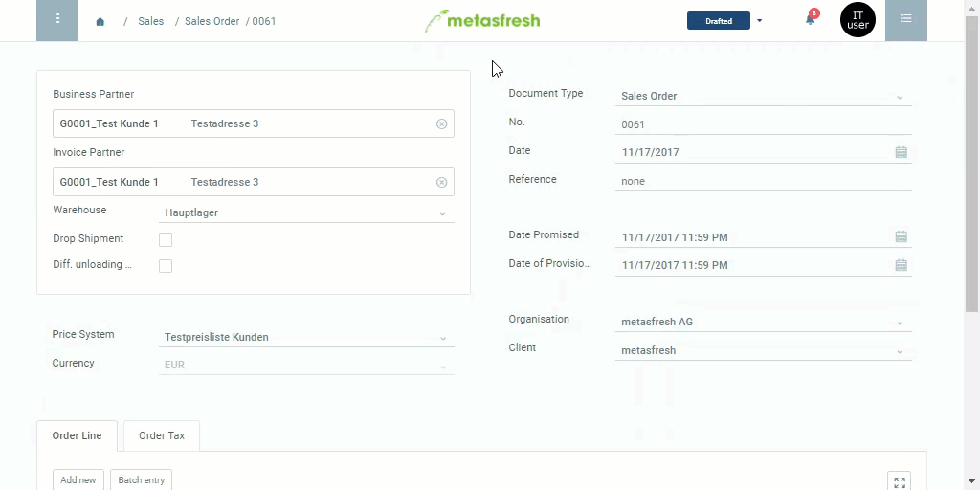Image resolution: width=980 pixels, height=490 pixels.
Task: Open the notifications bell
Action: coord(810,19)
